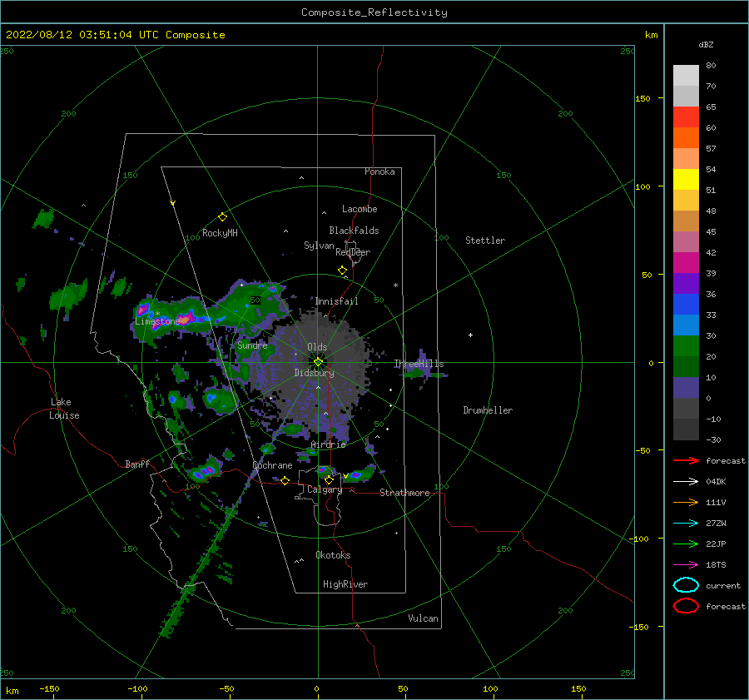
Task: Click the HighRiver label
Action: tap(345, 584)
